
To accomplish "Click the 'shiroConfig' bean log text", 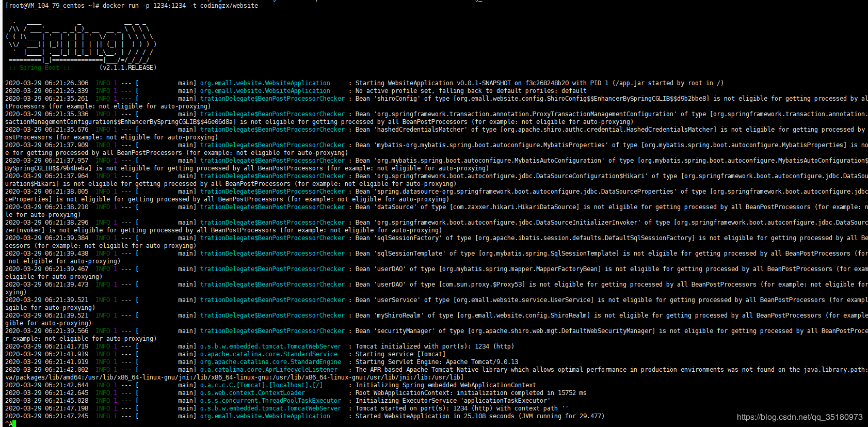I will 612,99.
